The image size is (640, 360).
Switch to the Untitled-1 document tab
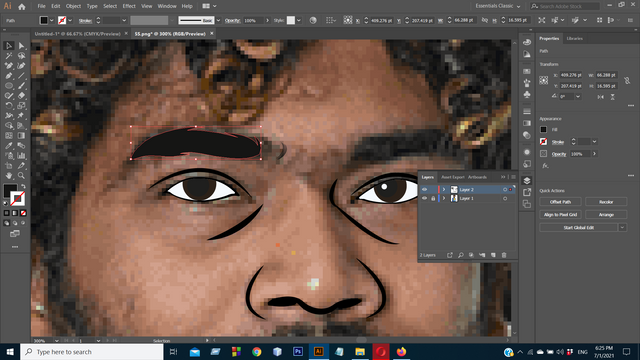coord(77,34)
